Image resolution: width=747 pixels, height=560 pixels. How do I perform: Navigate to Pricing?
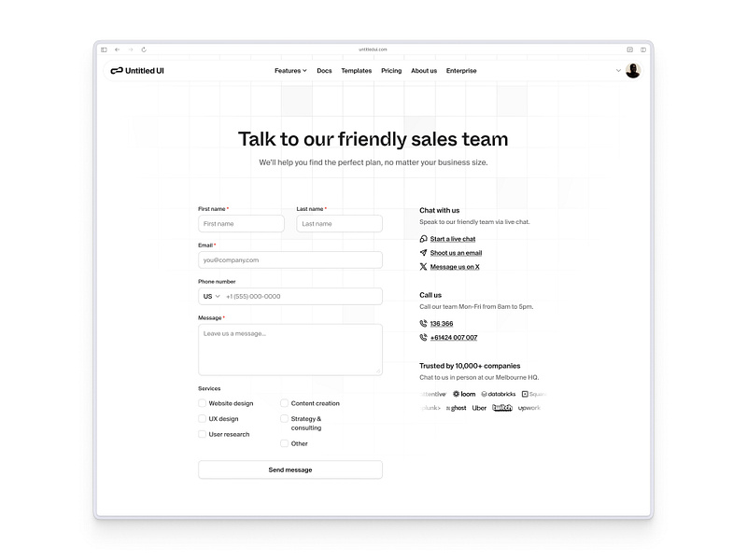click(391, 71)
